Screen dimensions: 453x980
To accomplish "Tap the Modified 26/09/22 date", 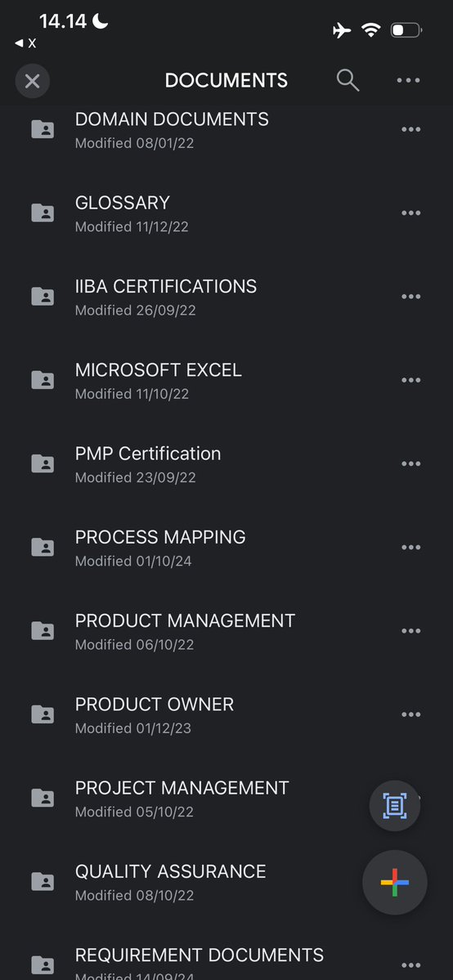I will pyautogui.click(x=135, y=311).
